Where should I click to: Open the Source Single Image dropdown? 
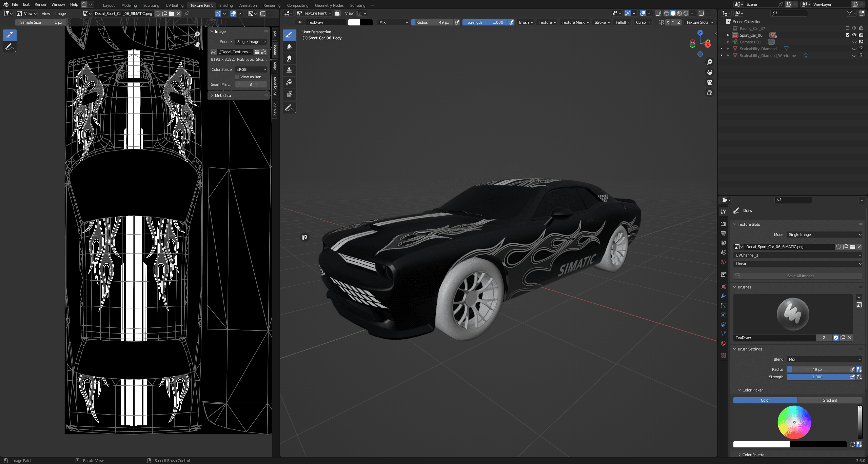click(251, 42)
